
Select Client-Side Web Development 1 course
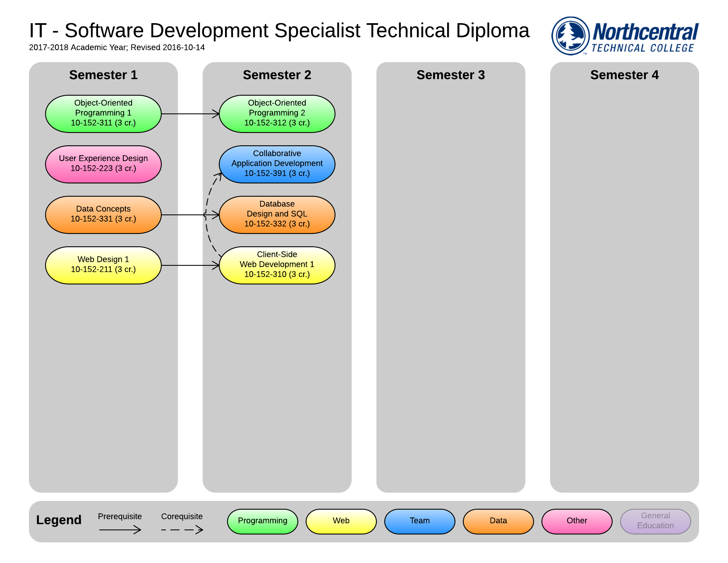coord(277,265)
